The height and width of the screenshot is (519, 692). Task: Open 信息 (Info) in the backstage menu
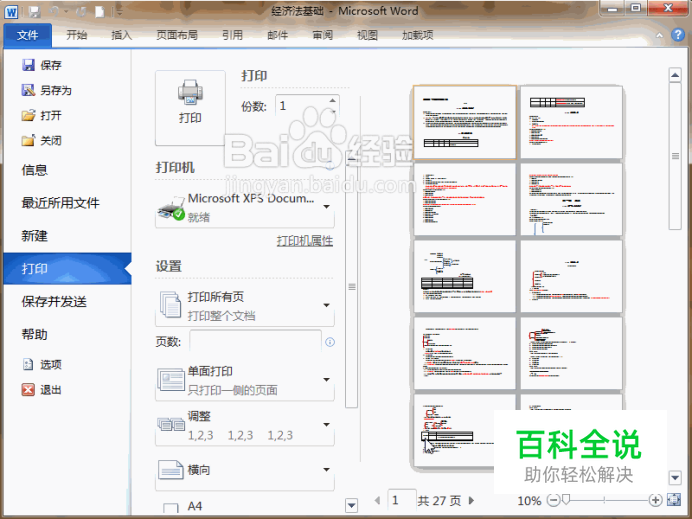(34, 170)
